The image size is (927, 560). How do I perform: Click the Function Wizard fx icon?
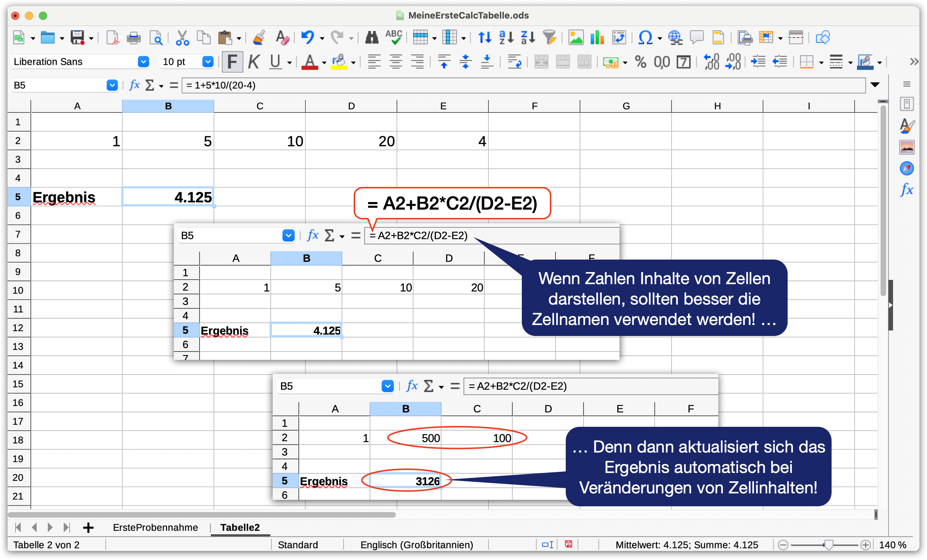pyautogui.click(x=134, y=85)
